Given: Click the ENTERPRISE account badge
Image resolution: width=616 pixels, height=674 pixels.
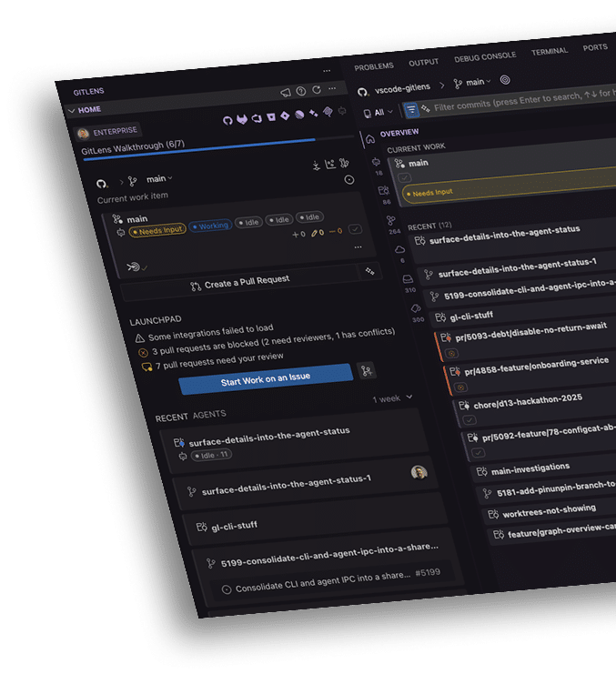Looking at the screenshot, I should tap(107, 132).
